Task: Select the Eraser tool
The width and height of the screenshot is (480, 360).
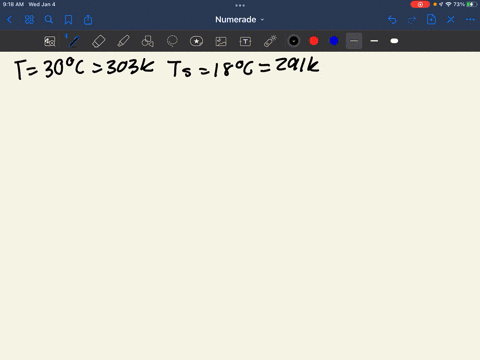Action: tap(99, 41)
